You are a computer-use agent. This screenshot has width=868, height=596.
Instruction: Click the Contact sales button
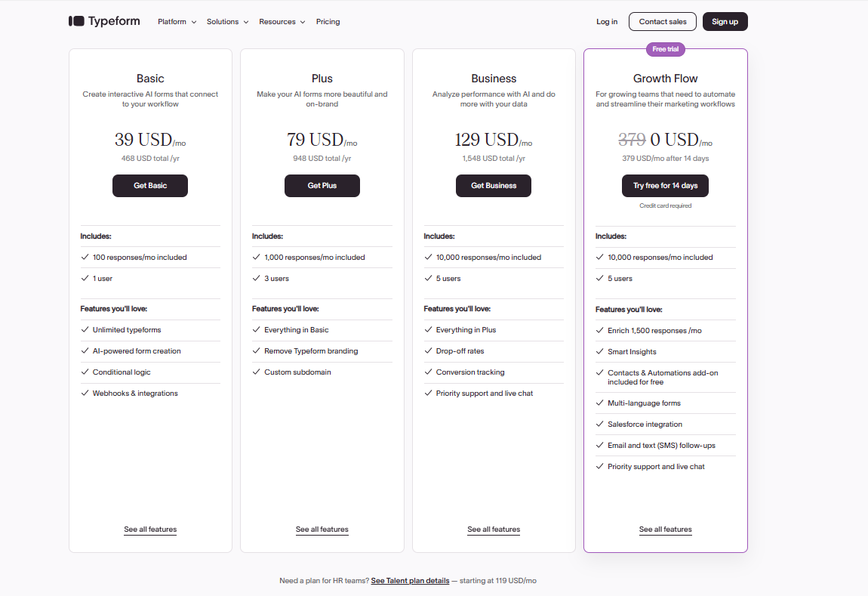663,22
